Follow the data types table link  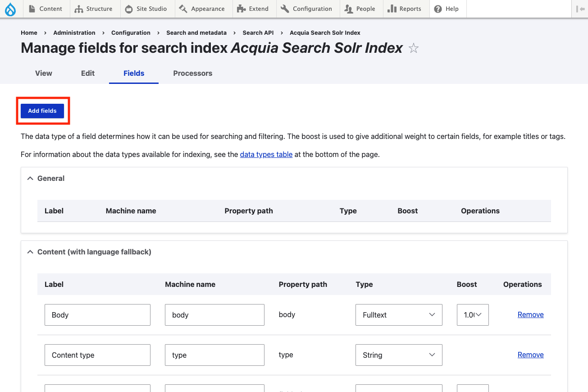[266, 154]
